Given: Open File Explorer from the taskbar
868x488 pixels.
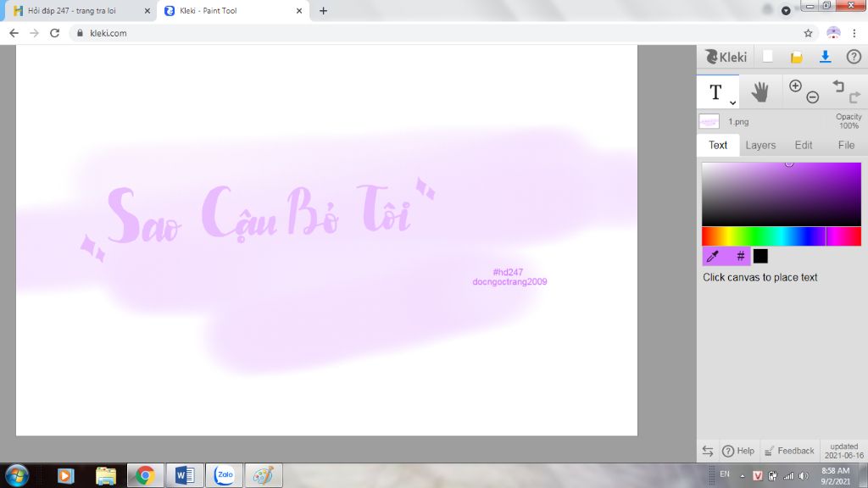Looking at the screenshot, I should 105,475.
